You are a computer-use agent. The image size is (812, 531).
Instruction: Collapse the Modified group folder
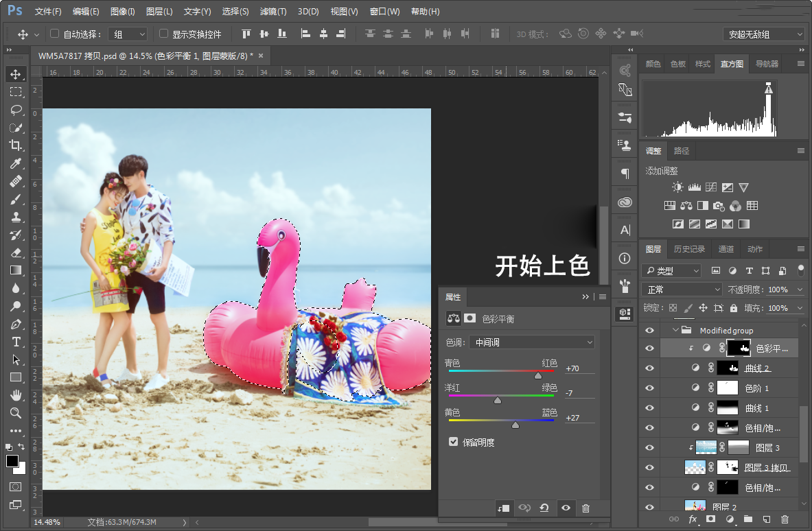[675, 330]
